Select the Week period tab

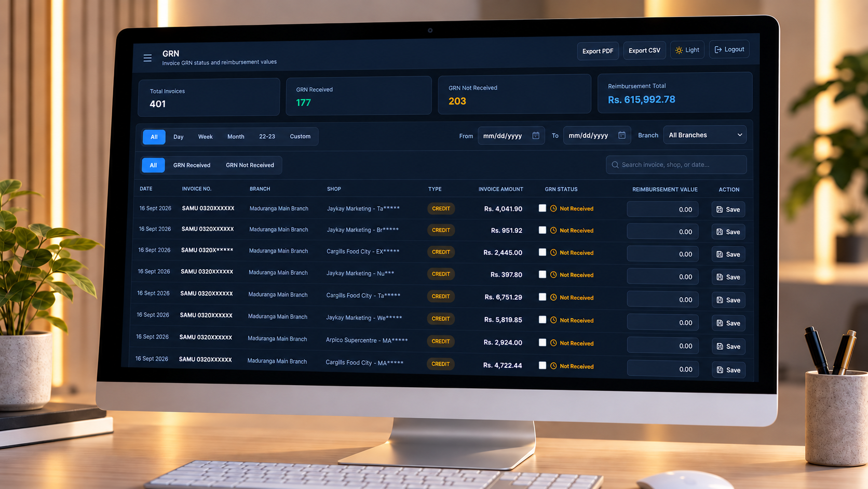[206, 137]
